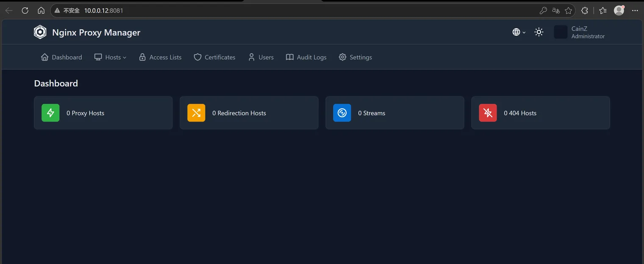Click the translate page icon
This screenshot has height=264, width=644.
tap(556, 11)
